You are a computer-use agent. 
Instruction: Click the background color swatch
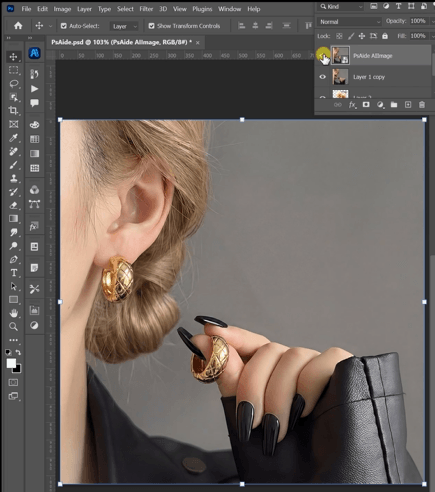click(17, 369)
